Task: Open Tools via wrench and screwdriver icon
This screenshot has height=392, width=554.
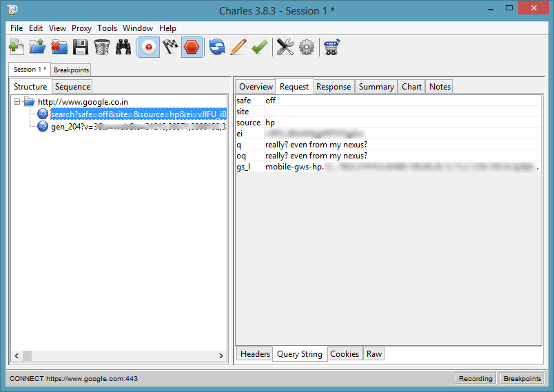Action: click(285, 47)
